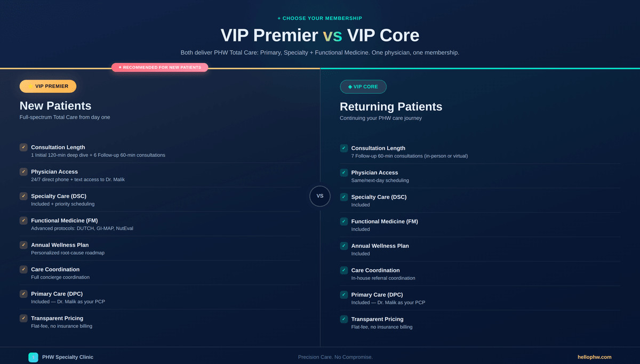Click the VIP Premier gold badge
This screenshot has height=364, width=640.
48,86
